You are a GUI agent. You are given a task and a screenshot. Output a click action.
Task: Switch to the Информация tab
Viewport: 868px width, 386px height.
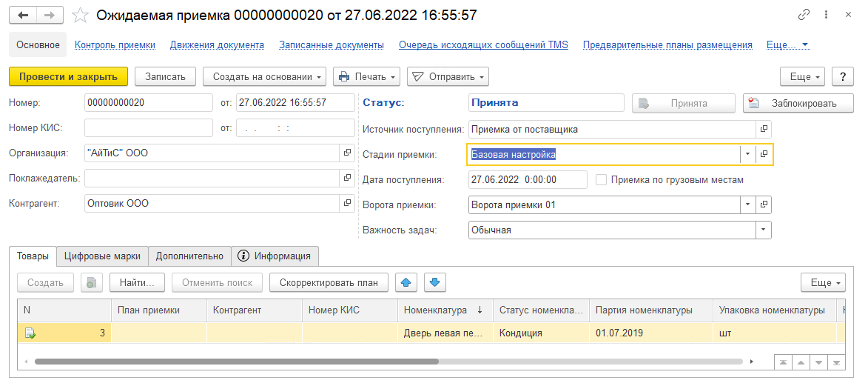[x=275, y=256]
